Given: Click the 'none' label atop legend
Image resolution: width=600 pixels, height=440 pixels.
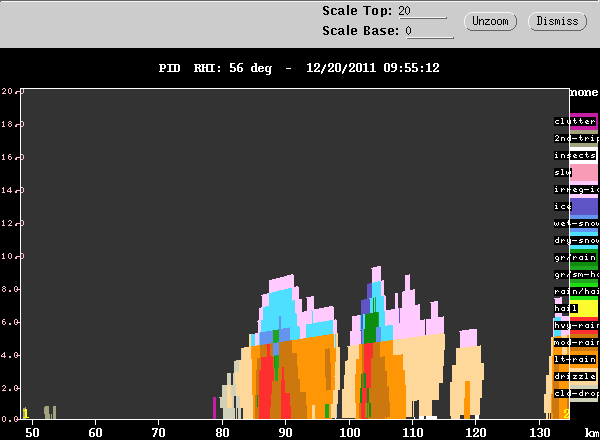Looking at the screenshot, I should click(583, 92).
